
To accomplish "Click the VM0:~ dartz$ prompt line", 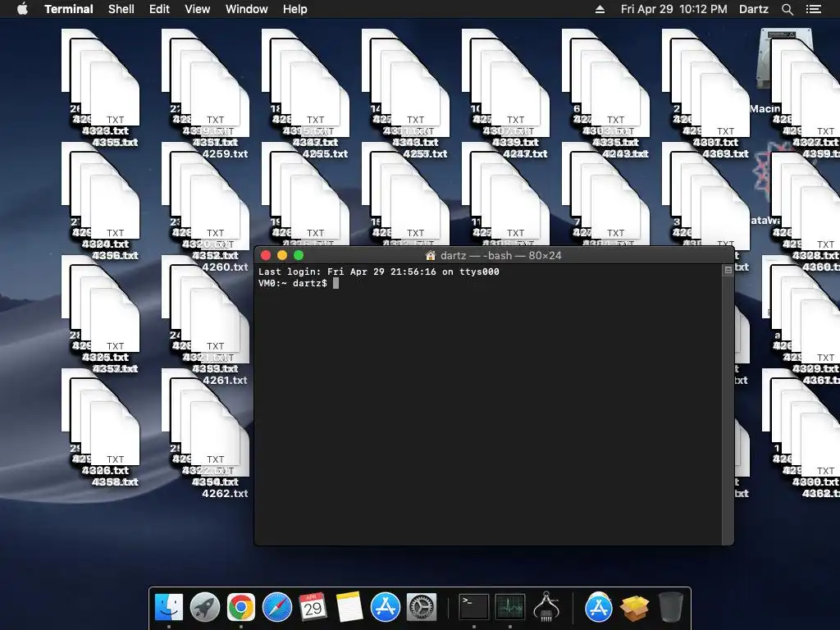I will [x=293, y=283].
